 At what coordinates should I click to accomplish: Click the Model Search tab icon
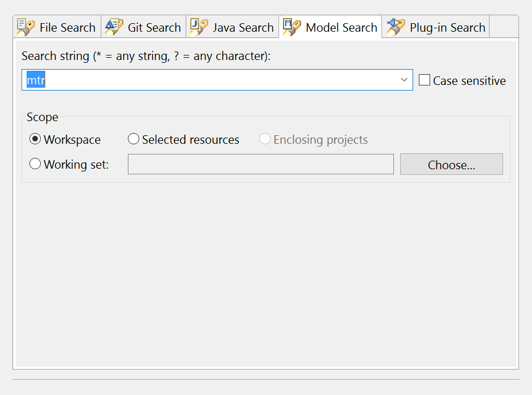pyautogui.click(x=292, y=28)
